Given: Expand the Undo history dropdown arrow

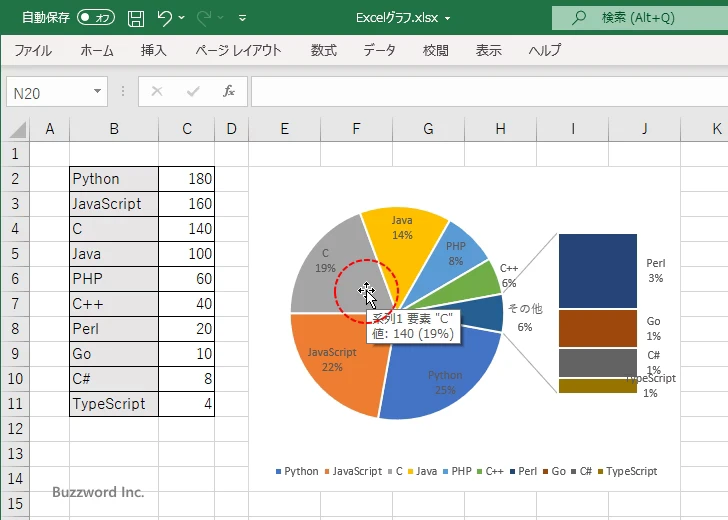Looking at the screenshot, I should pyautogui.click(x=184, y=18).
